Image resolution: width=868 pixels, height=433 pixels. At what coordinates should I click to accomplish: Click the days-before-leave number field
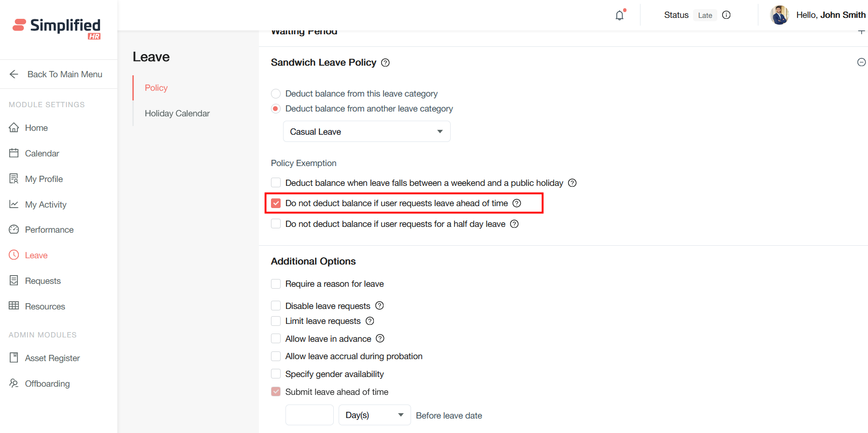pyautogui.click(x=310, y=415)
